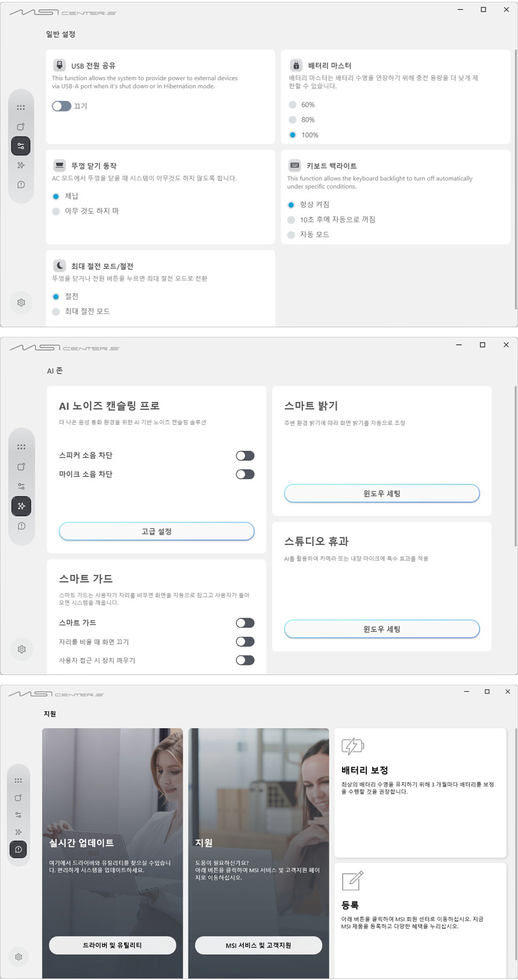
Task: Click the 드라이버 및 유틸리티 button
Action: 112,945
